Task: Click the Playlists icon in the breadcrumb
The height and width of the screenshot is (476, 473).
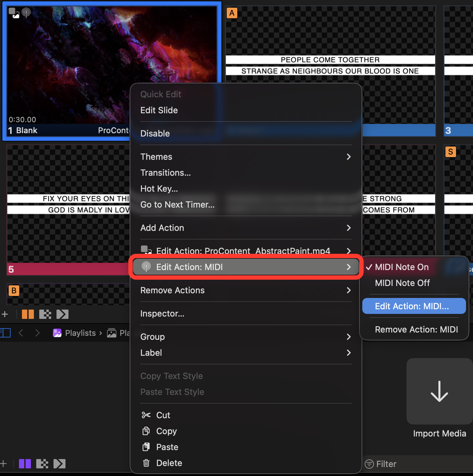Action: tap(57, 333)
